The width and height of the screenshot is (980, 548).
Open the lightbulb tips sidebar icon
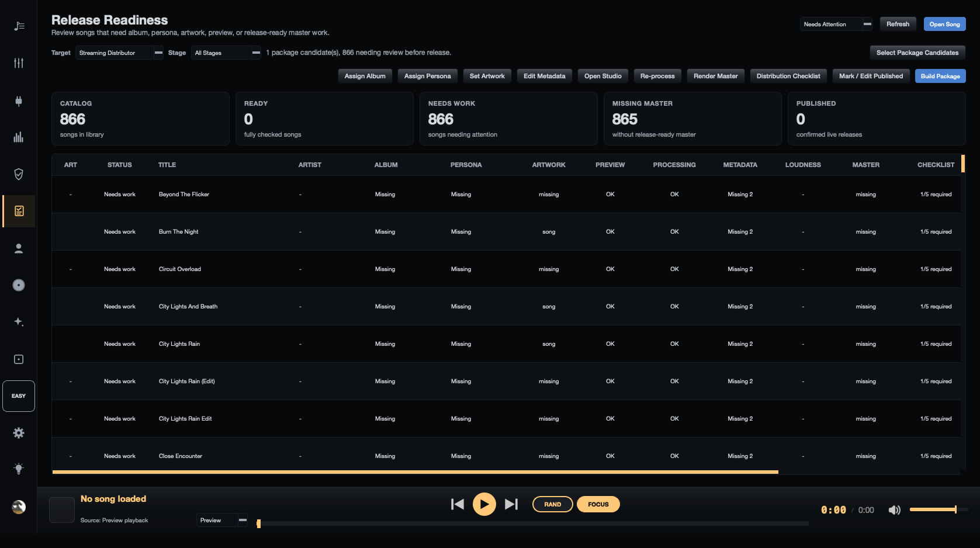19,469
